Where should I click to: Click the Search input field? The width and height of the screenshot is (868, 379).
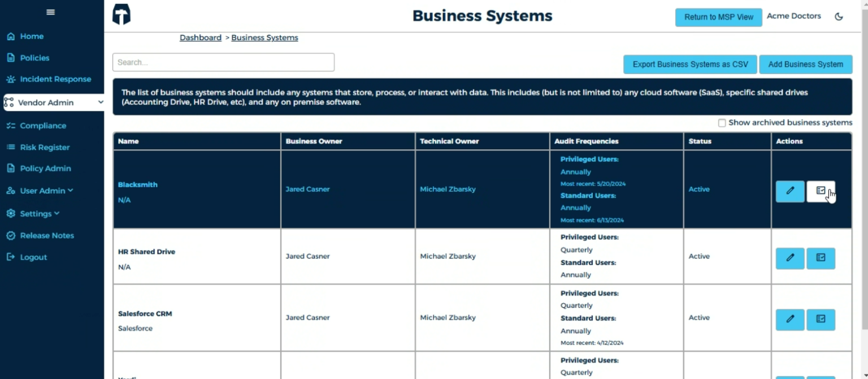(223, 62)
